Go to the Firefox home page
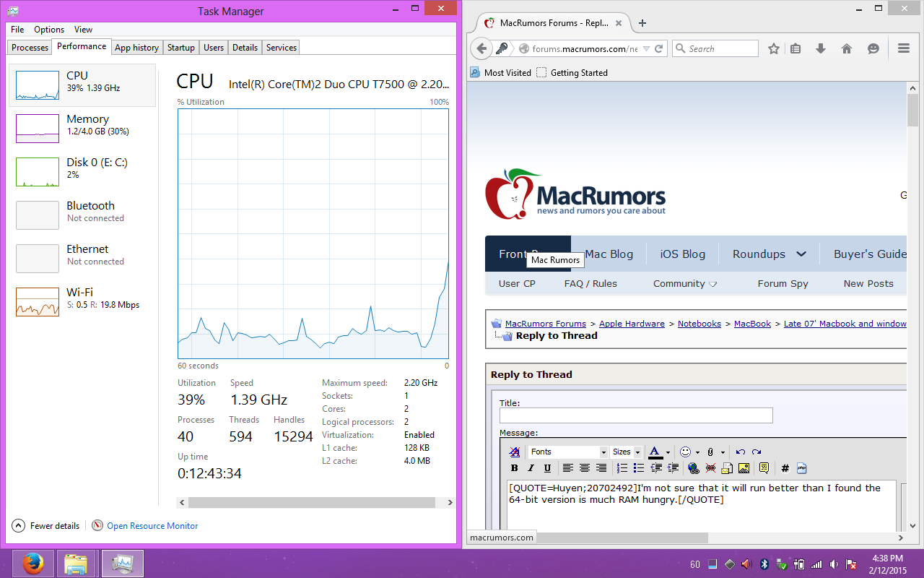Screen dimensions: 924x578 pyautogui.click(x=847, y=48)
